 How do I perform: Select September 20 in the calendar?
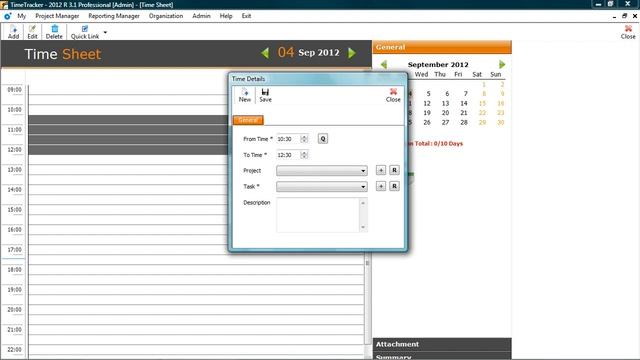point(445,113)
